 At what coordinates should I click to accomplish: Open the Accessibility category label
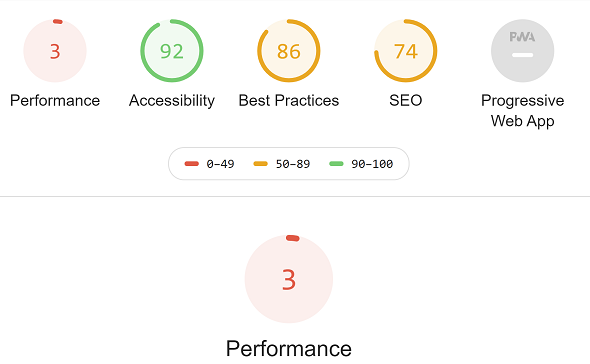pyautogui.click(x=172, y=101)
